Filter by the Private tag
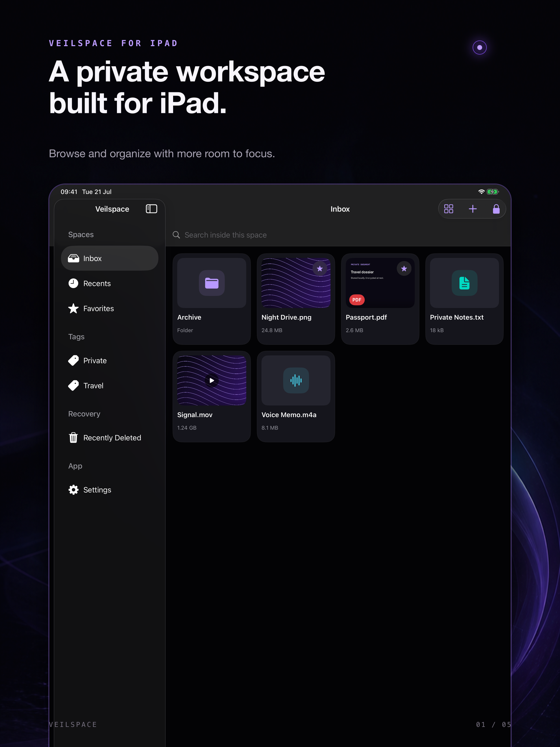The height and width of the screenshot is (747, 560). tap(110, 360)
